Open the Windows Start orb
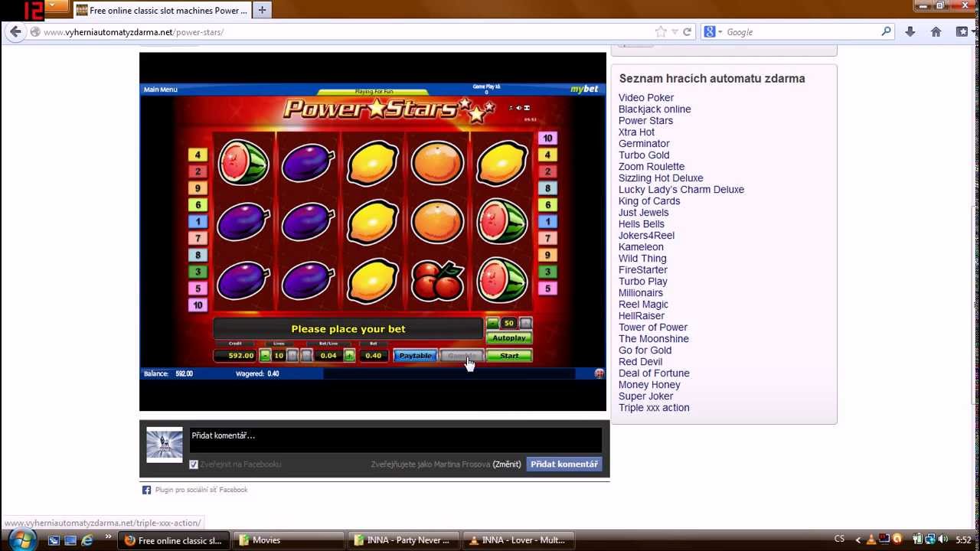 (x=21, y=540)
